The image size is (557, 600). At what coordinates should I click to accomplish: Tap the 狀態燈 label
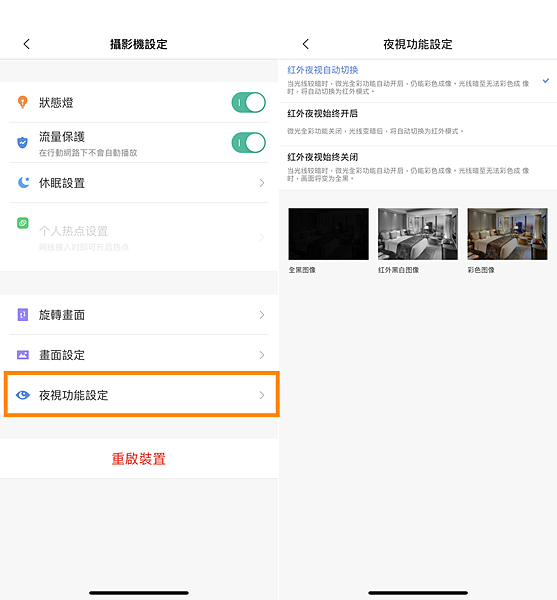pyautogui.click(x=56, y=103)
